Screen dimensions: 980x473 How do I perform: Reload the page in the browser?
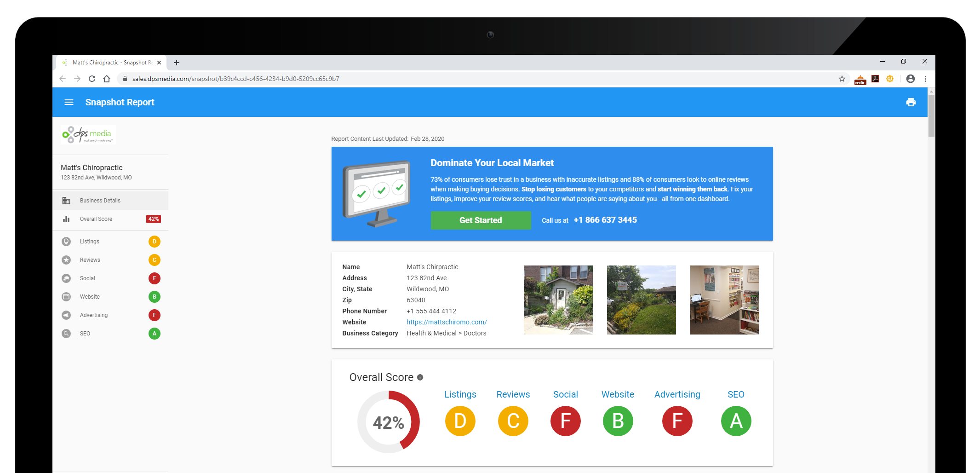92,79
